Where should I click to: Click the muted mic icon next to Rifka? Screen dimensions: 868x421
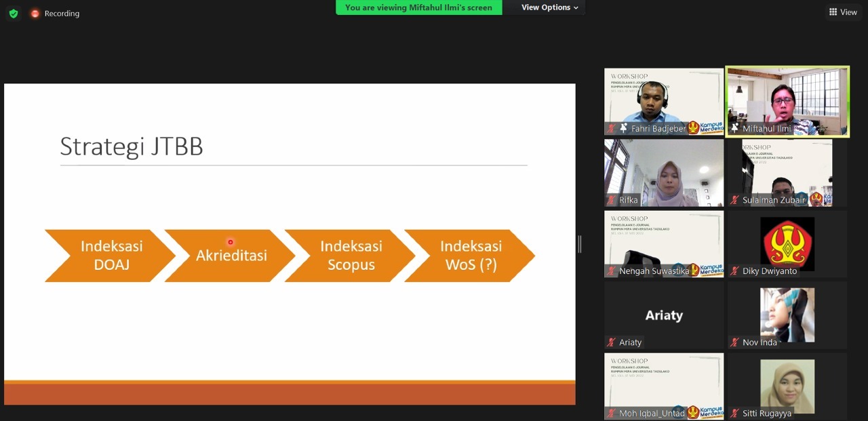[612, 200]
